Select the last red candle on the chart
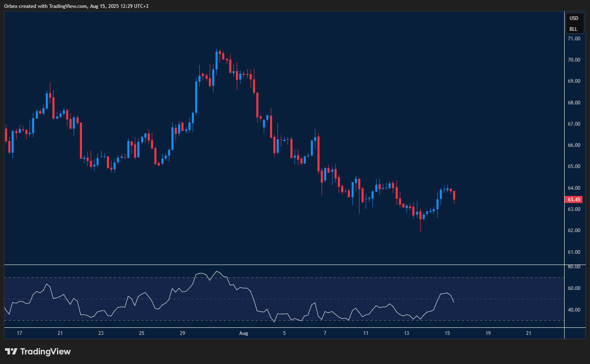The image size is (590, 364). 454,195
